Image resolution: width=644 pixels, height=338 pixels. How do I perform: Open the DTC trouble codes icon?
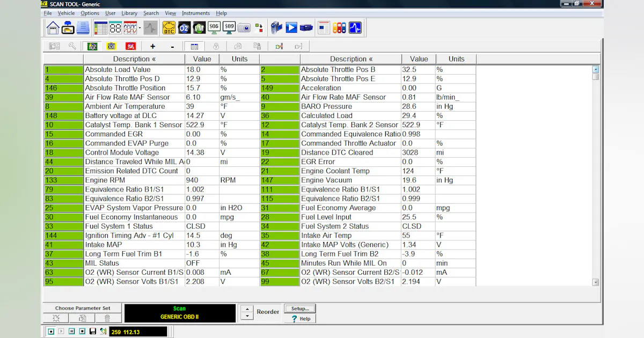pyautogui.click(x=169, y=27)
